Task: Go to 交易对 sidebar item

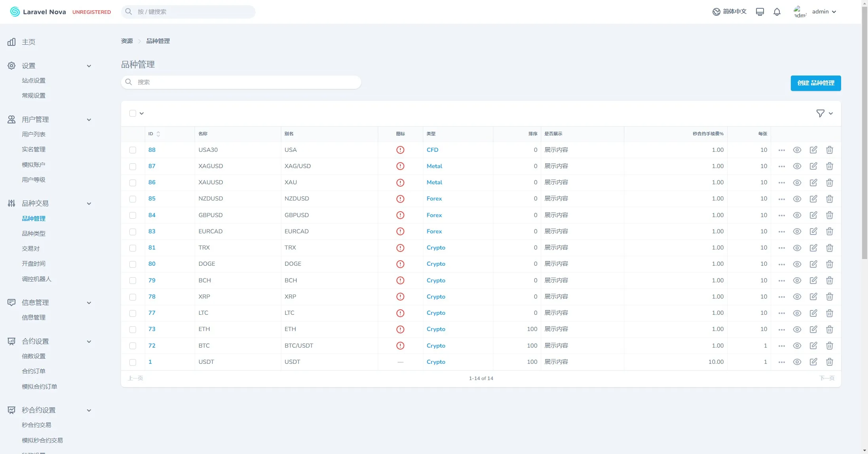Action: (x=31, y=249)
